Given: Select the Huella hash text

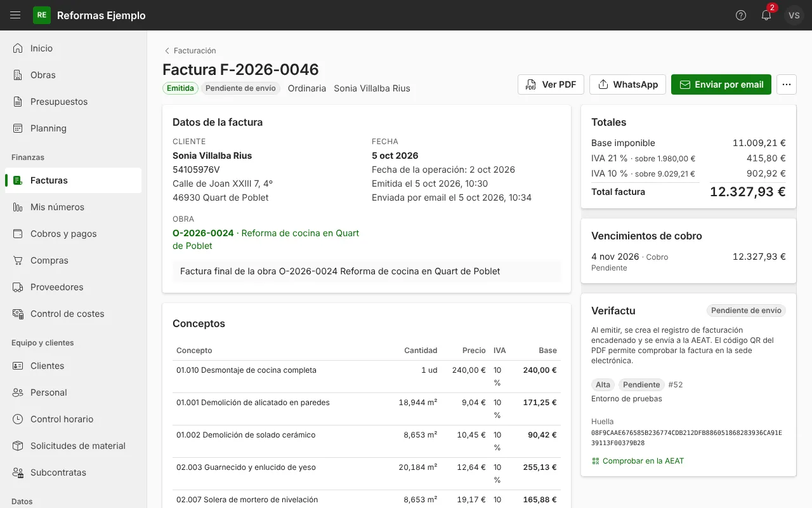Looking at the screenshot, I should point(686,438).
